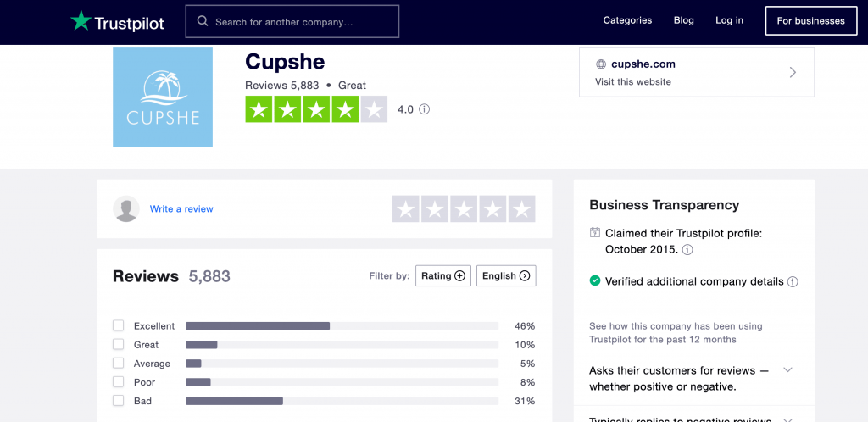Click the For businesses button

tap(811, 21)
